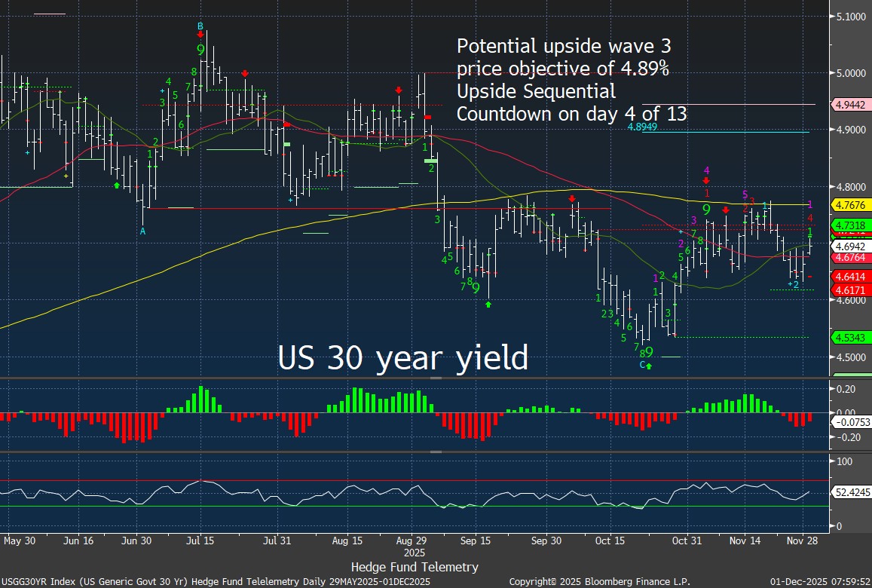Image resolution: width=872 pixels, height=588 pixels.
Task: Select the cyan wave B label
Action: point(200,26)
